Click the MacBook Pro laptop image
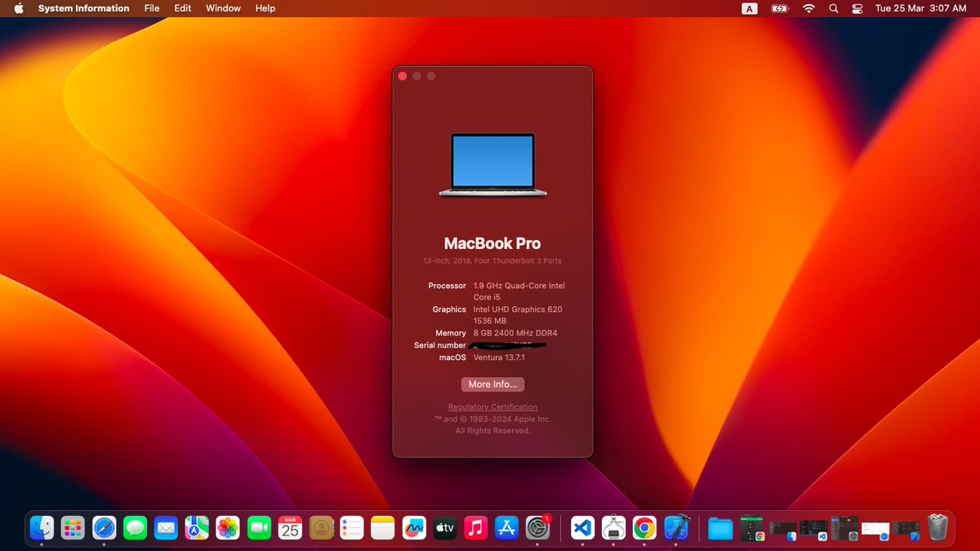The image size is (980, 551). (492, 165)
